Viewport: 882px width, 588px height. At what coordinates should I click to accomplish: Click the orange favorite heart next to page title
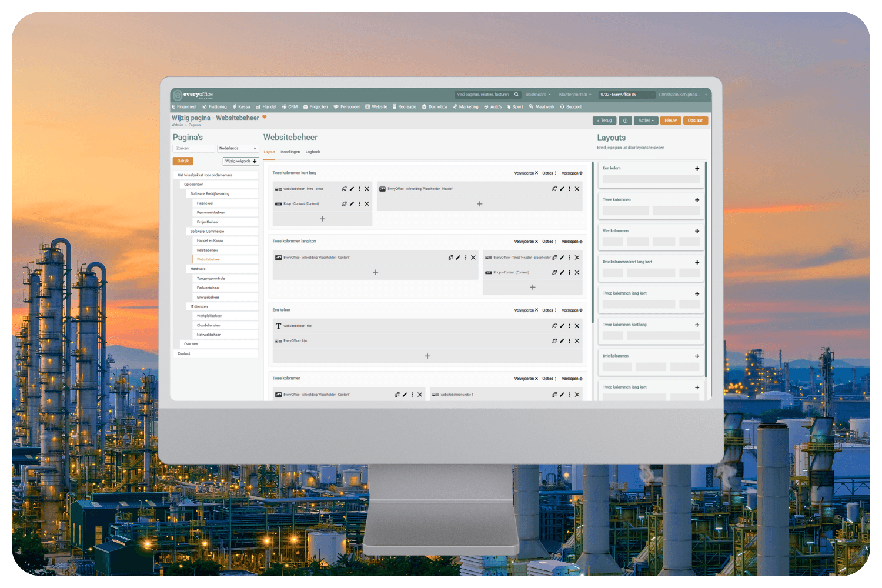point(265,117)
